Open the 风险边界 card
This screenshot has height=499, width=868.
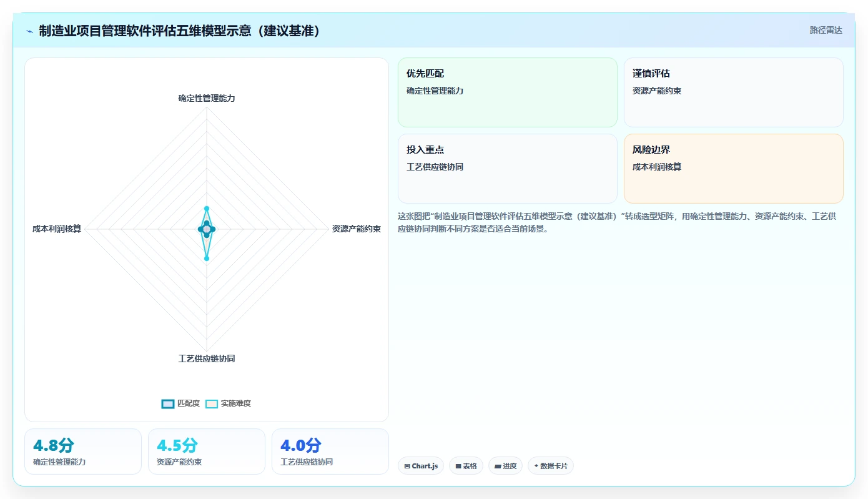(x=734, y=169)
